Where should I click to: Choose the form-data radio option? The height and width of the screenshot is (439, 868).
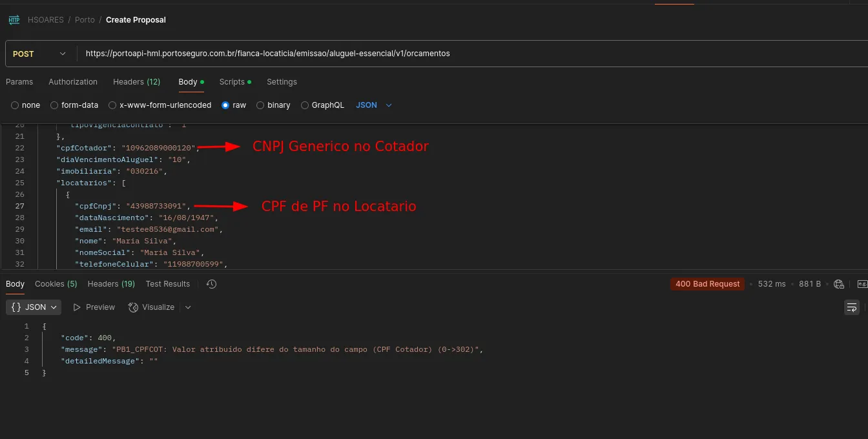point(55,105)
